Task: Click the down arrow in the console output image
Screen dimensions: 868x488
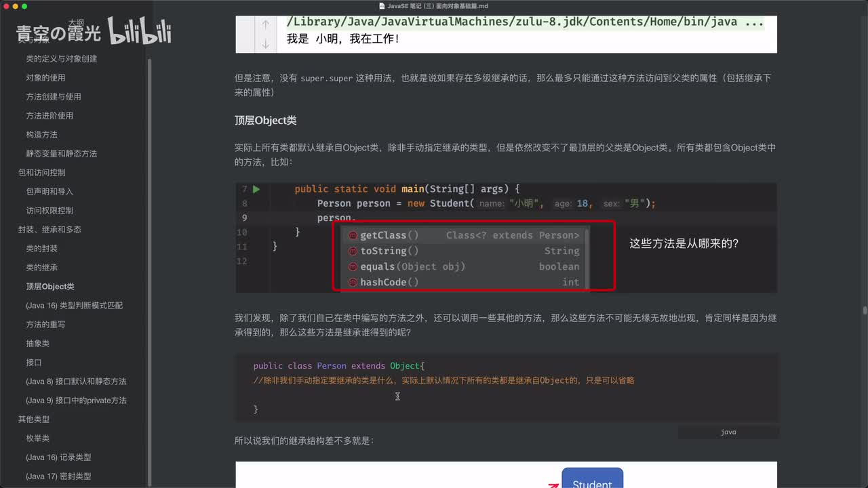Action: (265, 43)
